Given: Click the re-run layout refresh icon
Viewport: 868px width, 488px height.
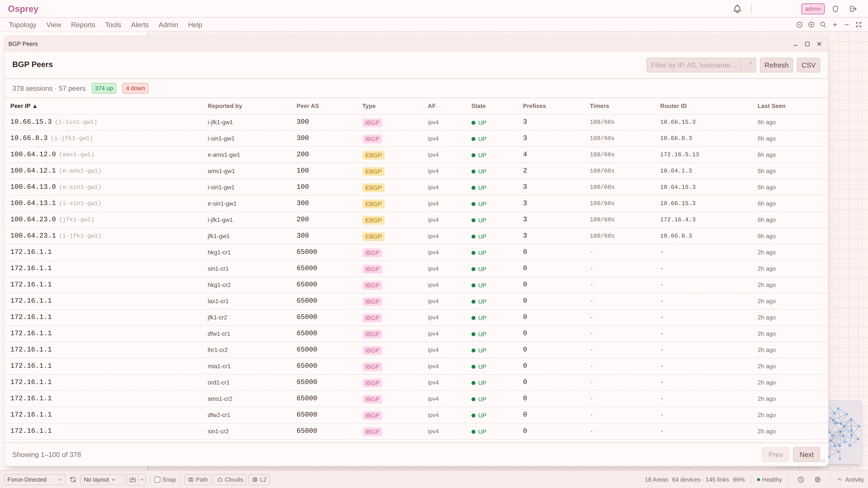Looking at the screenshot, I should tap(73, 480).
